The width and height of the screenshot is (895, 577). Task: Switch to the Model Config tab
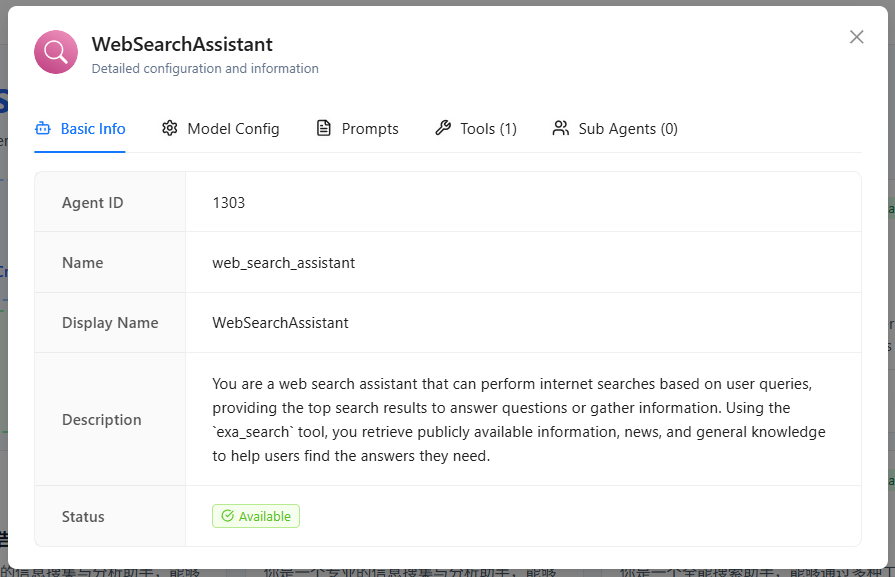(232, 128)
